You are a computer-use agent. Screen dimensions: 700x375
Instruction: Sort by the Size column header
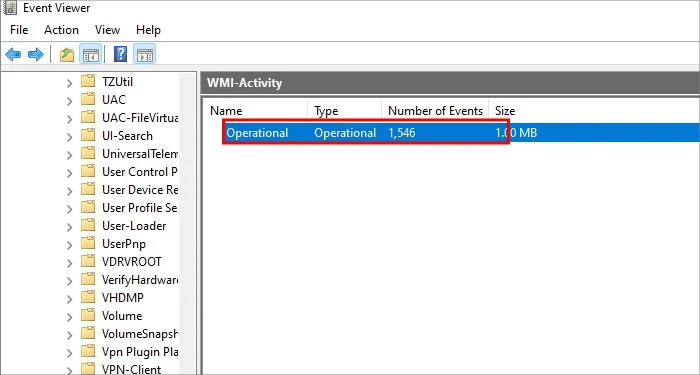[x=505, y=111]
